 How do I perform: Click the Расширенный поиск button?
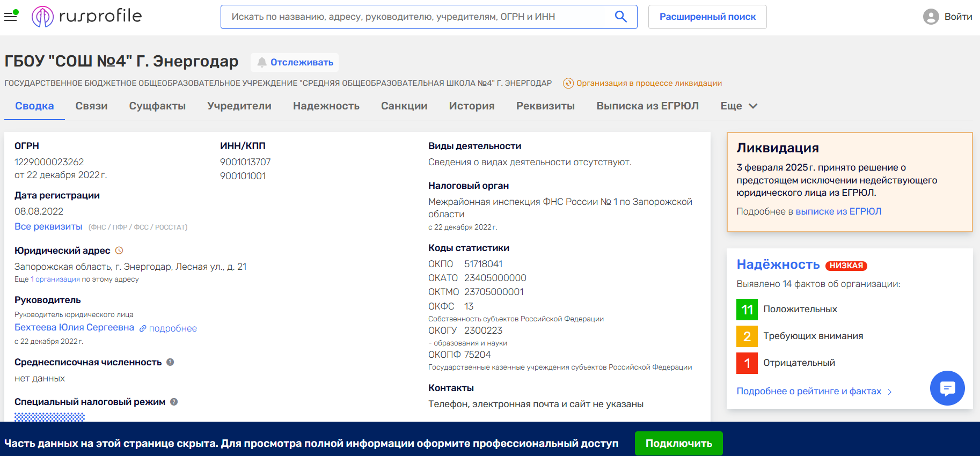pyautogui.click(x=707, y=17)
